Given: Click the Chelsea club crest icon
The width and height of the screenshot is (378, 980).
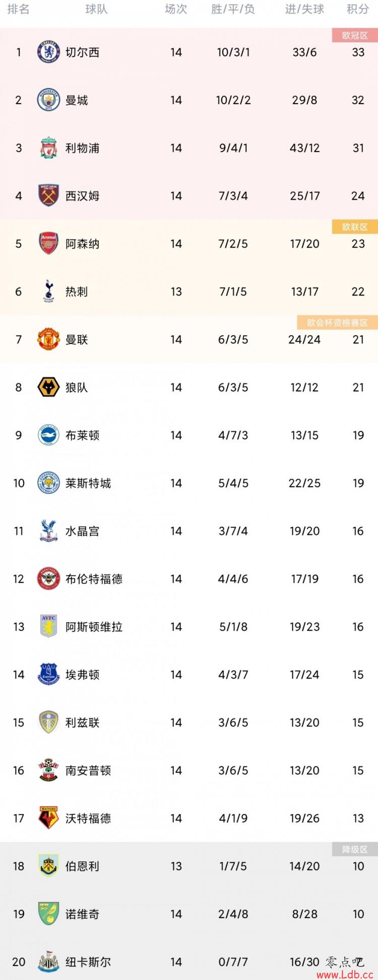Looking at the screenshot, I should coord(48,52).
